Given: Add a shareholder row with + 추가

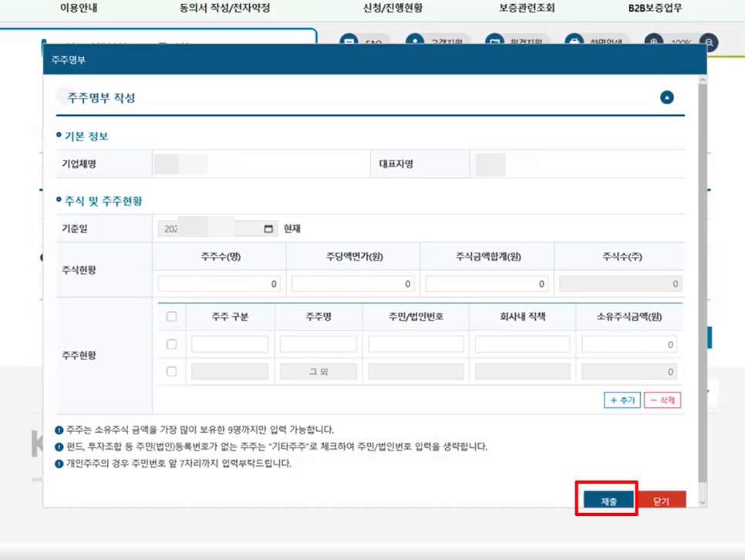Looking at the screenshot, I should click(622, 400).
